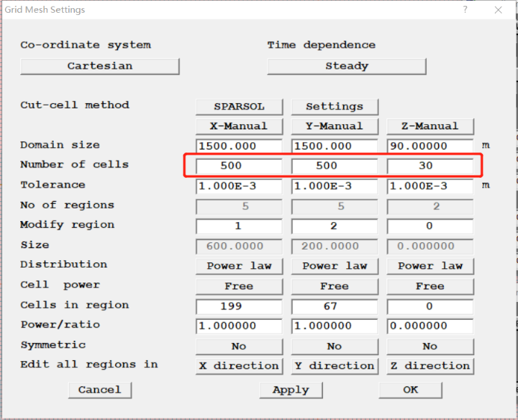Confirm settings with OK

tap(410, 390)
